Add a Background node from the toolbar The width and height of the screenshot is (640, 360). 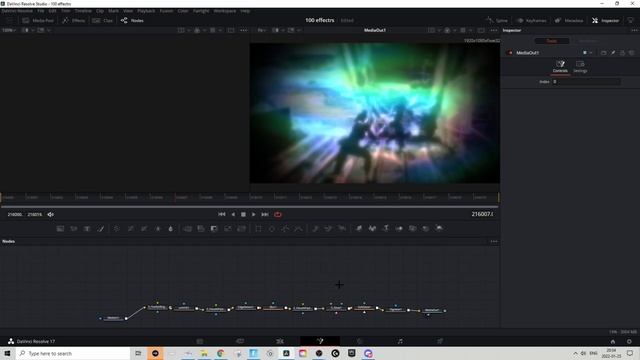[x=60, y=229]
